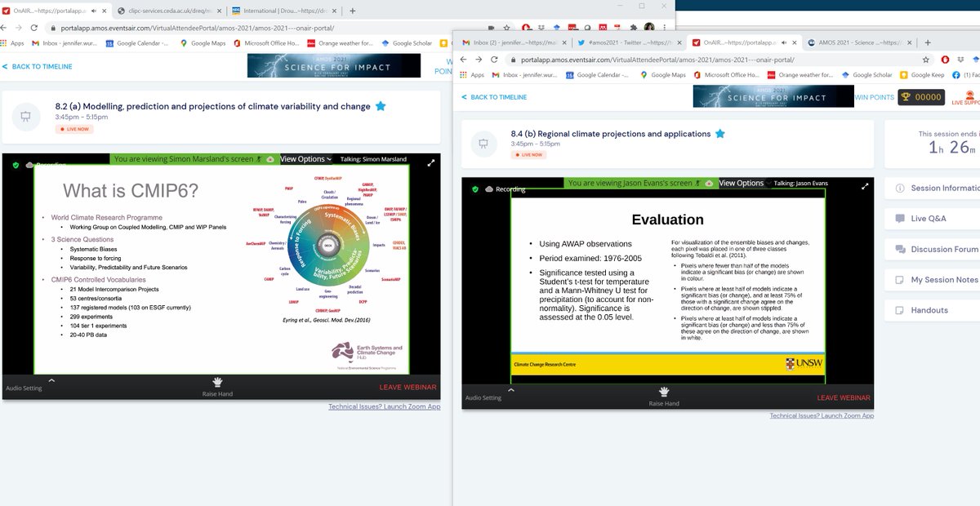Favorite session 8.4 (b) with the star
980x506 pixels.
719,134
